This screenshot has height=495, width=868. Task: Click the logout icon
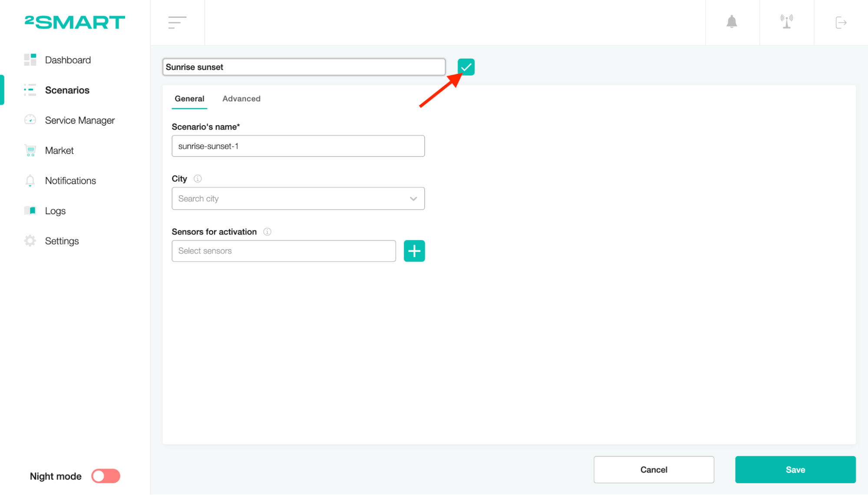pos(841,23)
